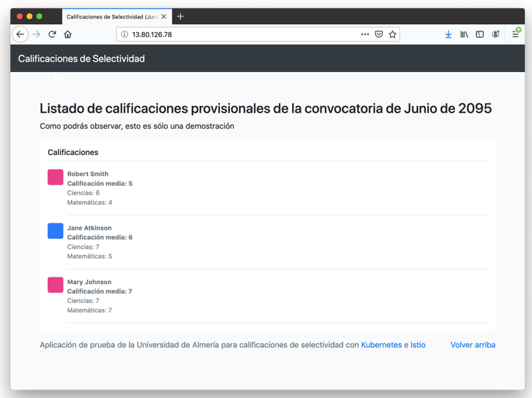Open page actions three-dot menu
The width and height of the screenshot is (532, 398).
click(365, 34)
